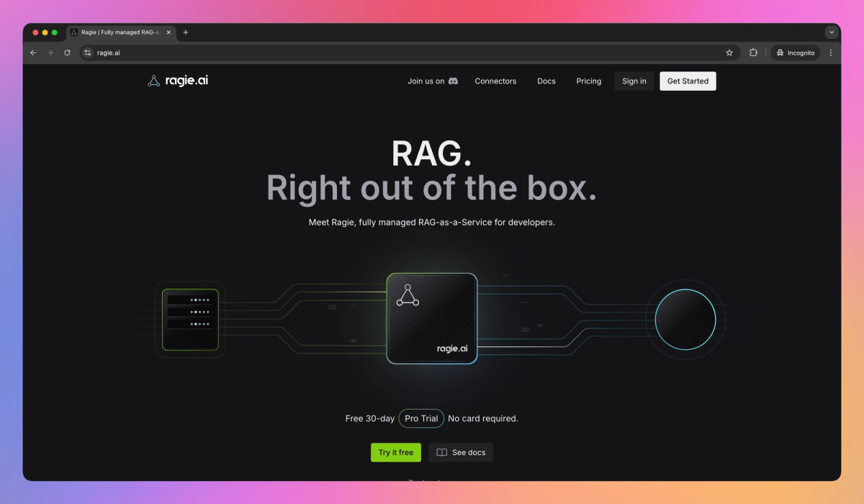Screen dimensions: 864x504
Task: Click the Incognito indicator in the toolbar
Action: point(795,53)
